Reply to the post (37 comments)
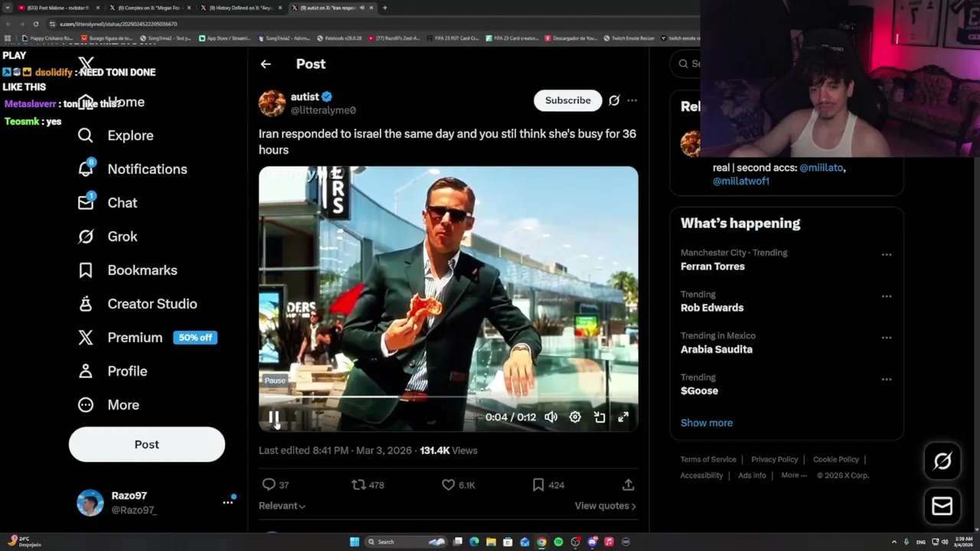The image size is (980, 551). [x=275, y=485]
